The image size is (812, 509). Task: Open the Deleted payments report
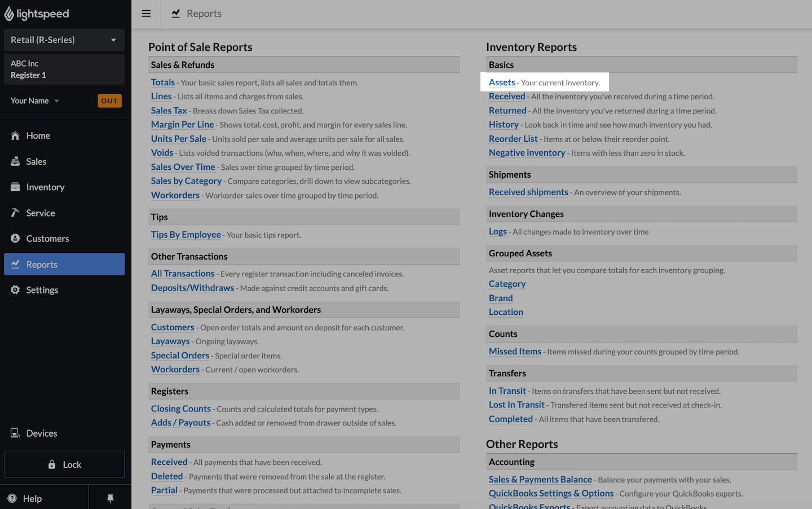click(167, 476)
